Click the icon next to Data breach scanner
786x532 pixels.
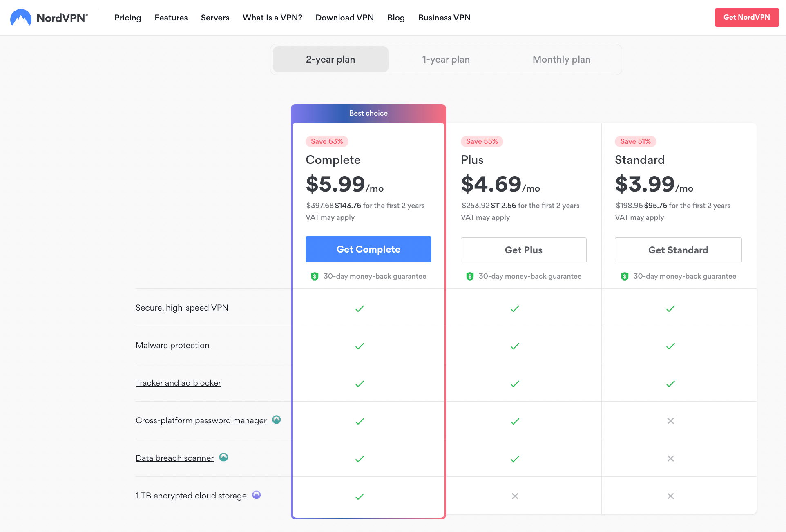(x=223, y=458)
